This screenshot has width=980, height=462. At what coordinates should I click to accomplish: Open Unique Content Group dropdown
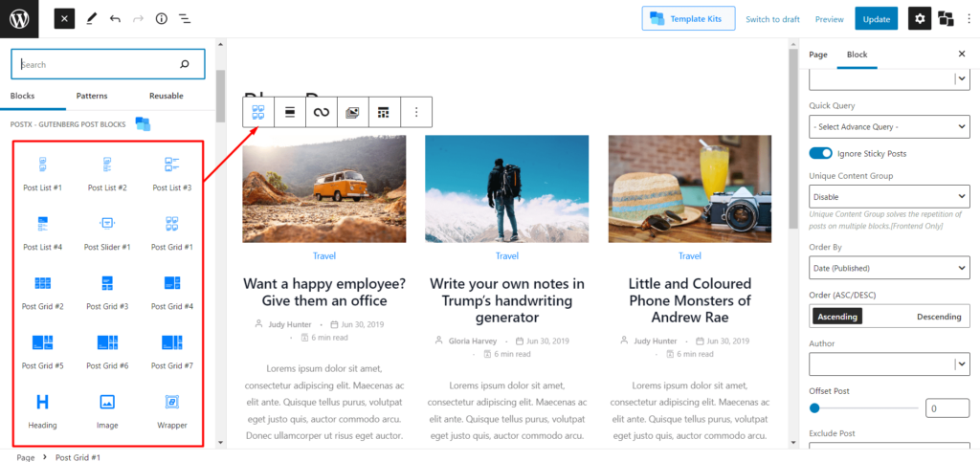coord(889,197)
